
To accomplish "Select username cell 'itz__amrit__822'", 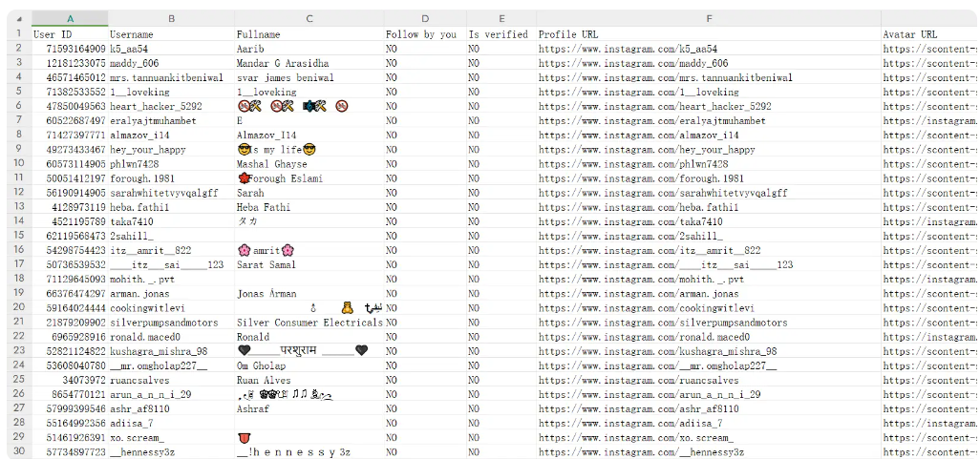I will click(x=171, y=250).
